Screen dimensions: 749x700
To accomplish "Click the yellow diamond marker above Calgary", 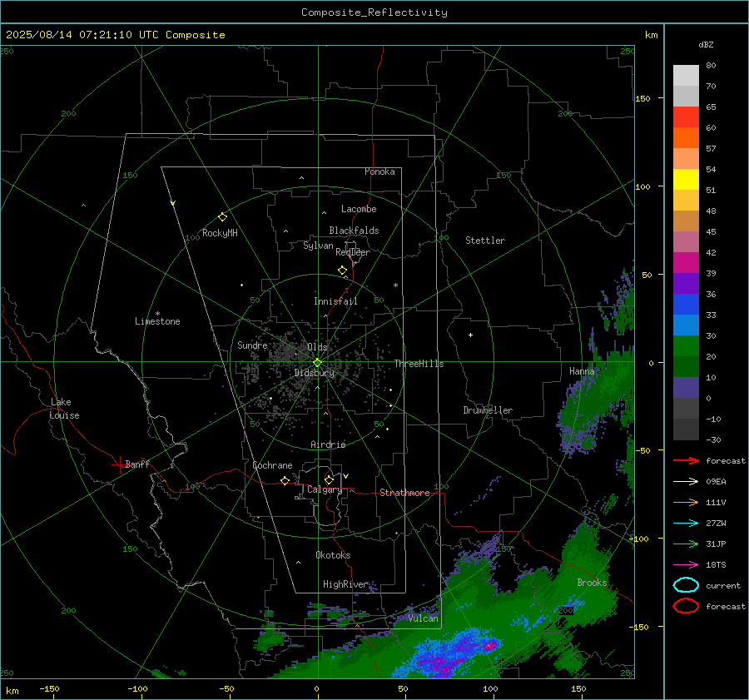I will (329, 479).
